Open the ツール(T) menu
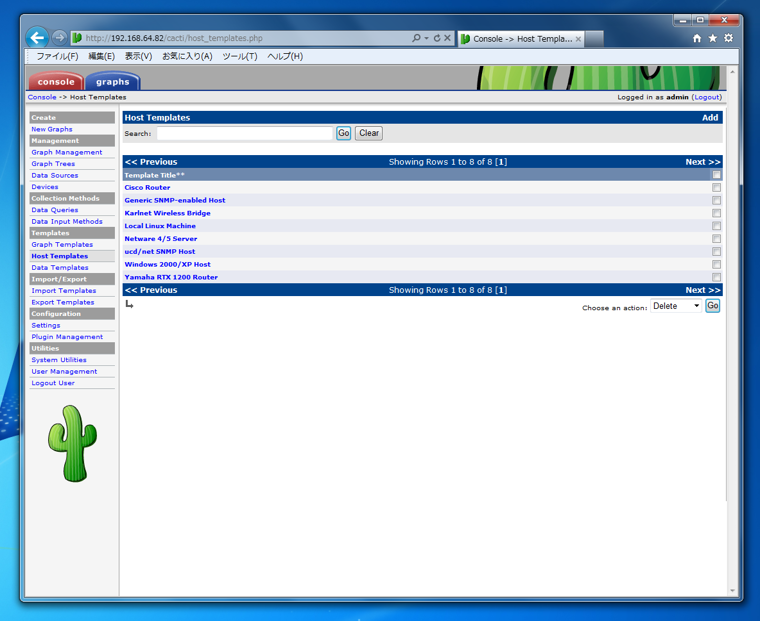Viewport: 760px width, 621px height. coord(239,56)
